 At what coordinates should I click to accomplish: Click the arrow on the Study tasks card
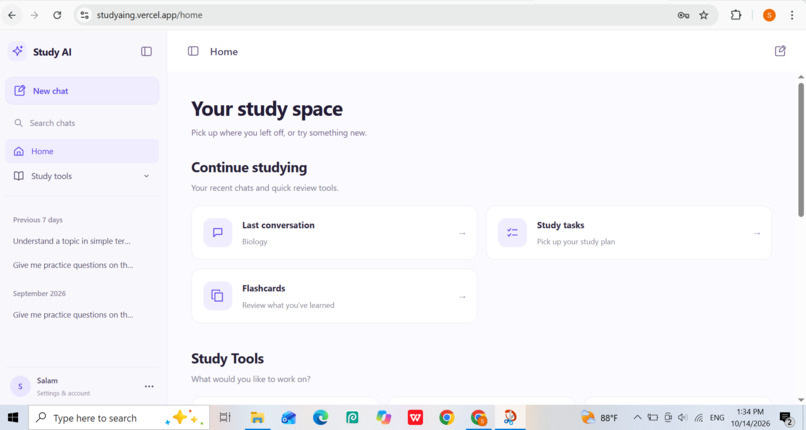(x=757, y=233)
